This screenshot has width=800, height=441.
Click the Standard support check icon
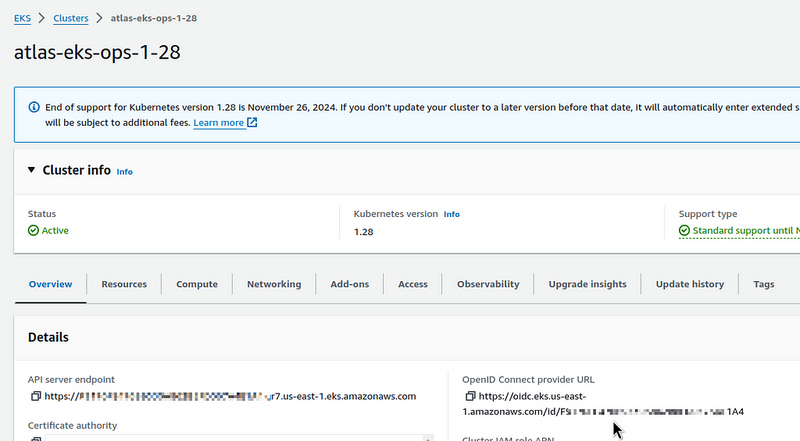(684, 231)
